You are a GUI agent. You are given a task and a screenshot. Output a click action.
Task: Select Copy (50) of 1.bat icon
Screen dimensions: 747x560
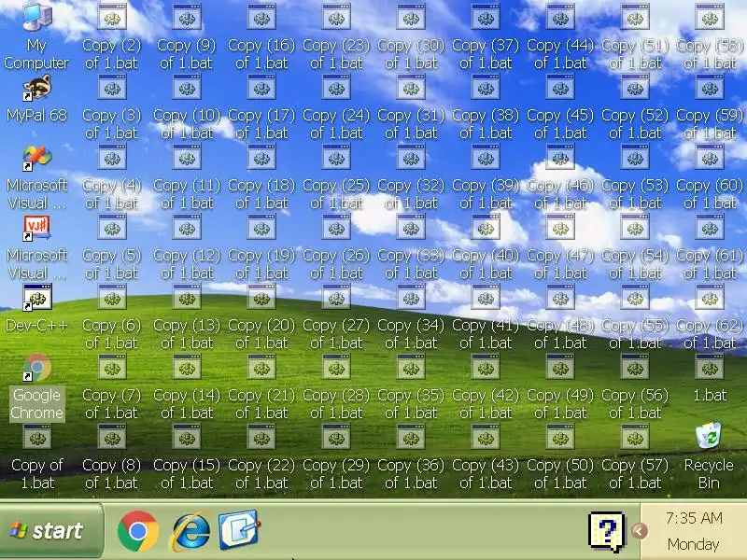click(560, 438)
